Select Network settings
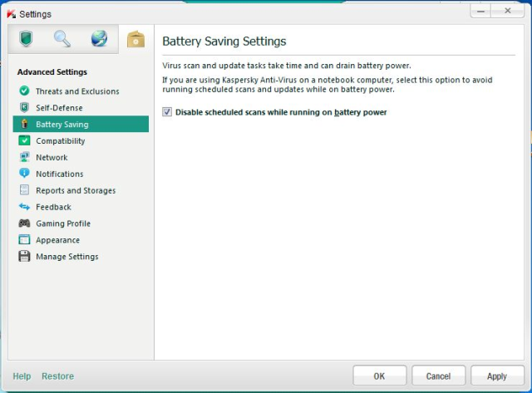The width and height of the screenshot is (532, 393). click(81, 157)
